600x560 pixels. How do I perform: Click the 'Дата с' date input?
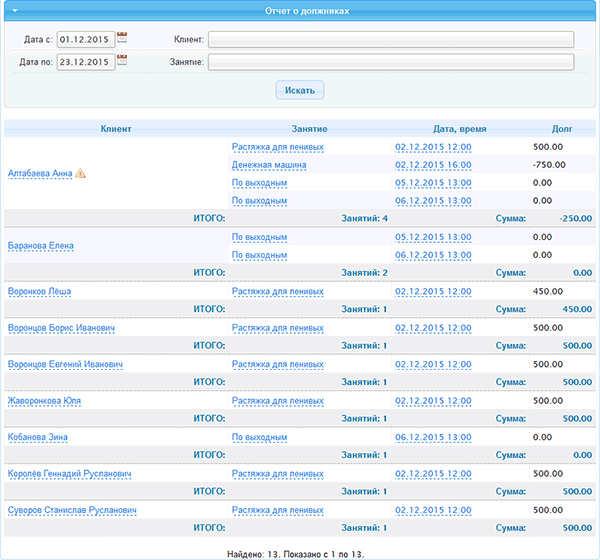point(84,39)
